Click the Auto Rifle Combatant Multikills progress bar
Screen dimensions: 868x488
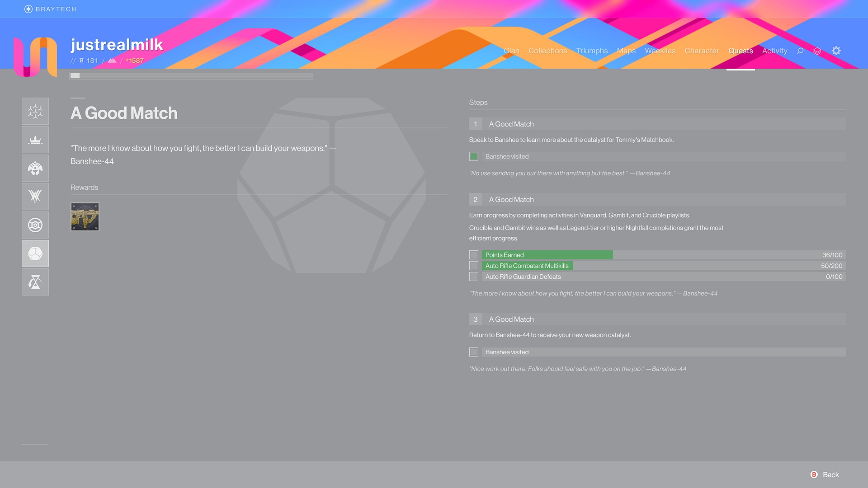[x=664, y=266]
